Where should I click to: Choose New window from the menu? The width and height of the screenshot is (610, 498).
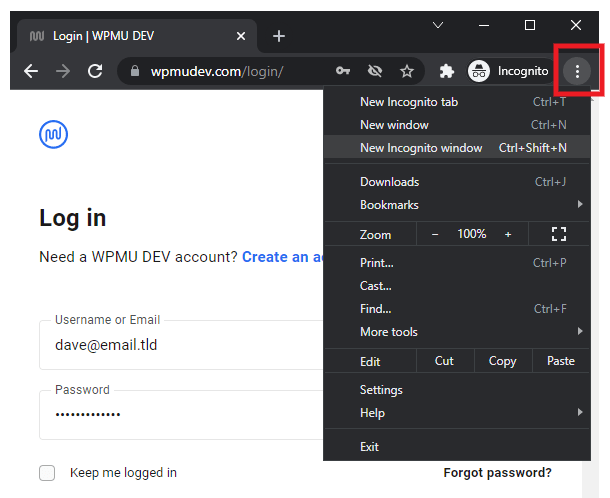[x=457, y=125]
